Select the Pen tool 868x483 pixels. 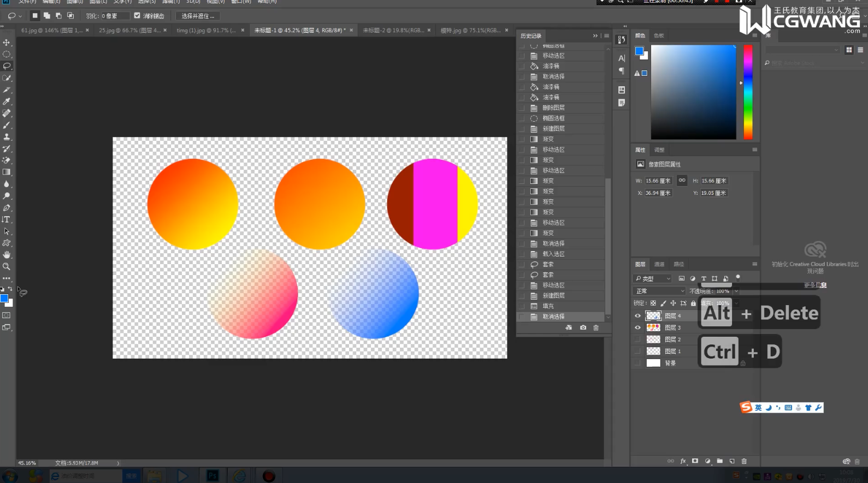tap(7, 208)
